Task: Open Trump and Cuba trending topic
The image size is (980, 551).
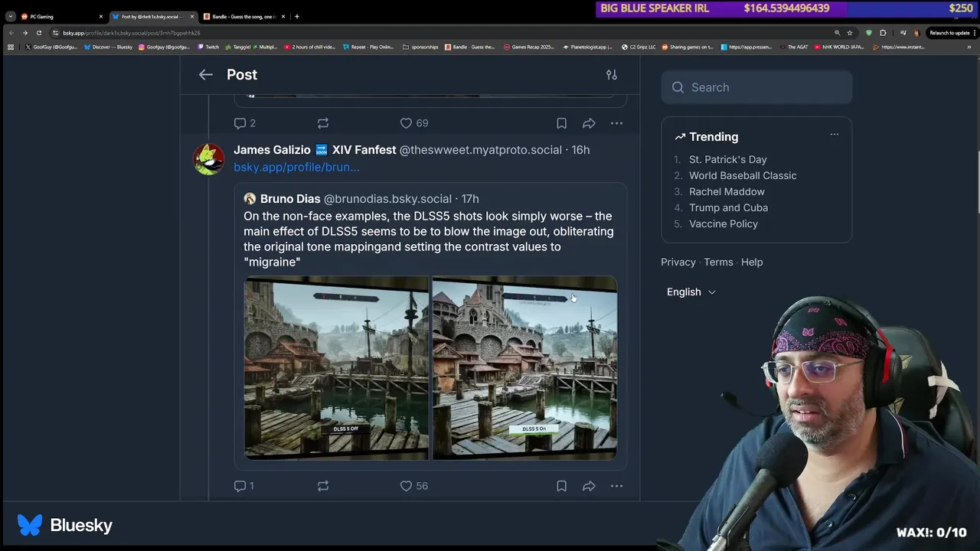Action: coord(728,207)
